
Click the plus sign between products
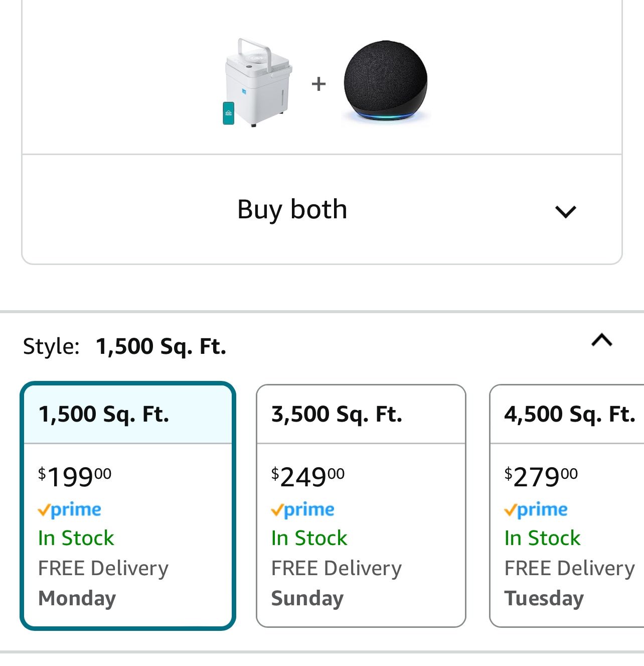318,83
